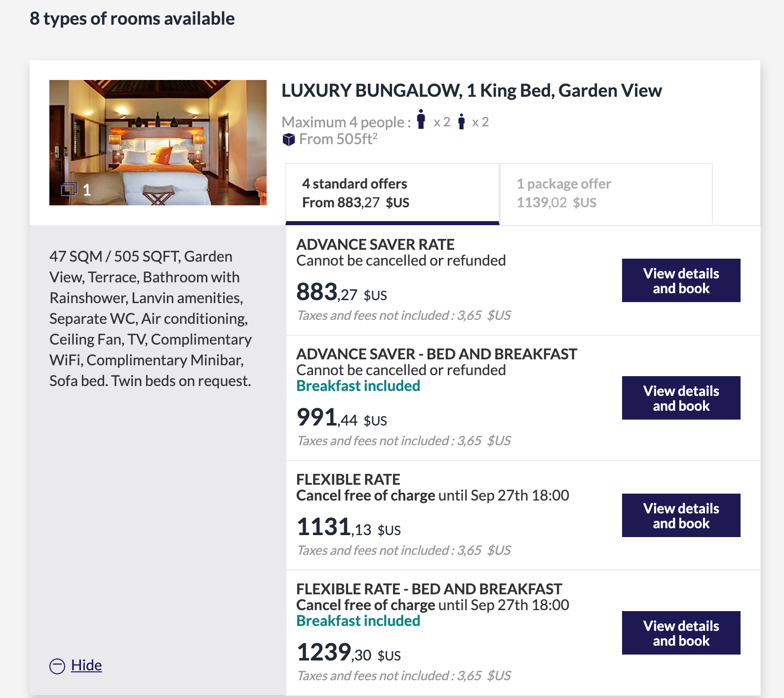Click Breakfast included under Advance Saver offer
The width and height of the screenshot is (784, 698).
coord(358,386)
